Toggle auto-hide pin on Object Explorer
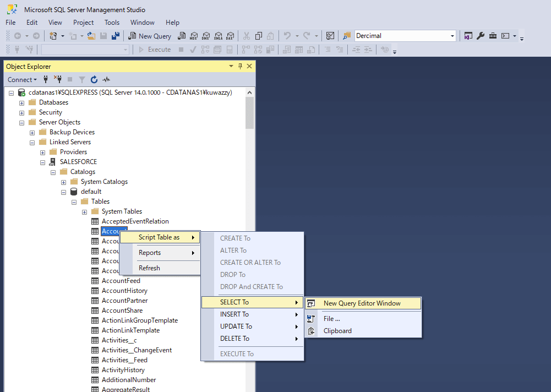 point(241,66)
